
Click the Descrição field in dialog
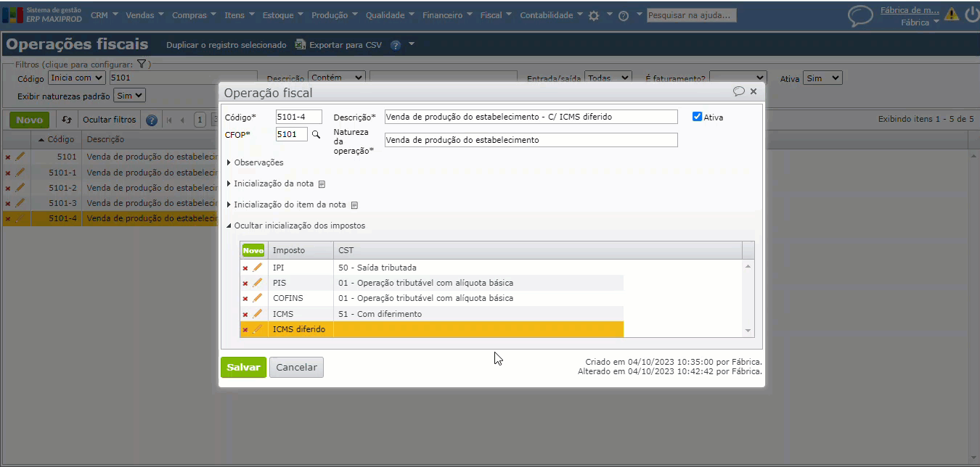[531, 117]
